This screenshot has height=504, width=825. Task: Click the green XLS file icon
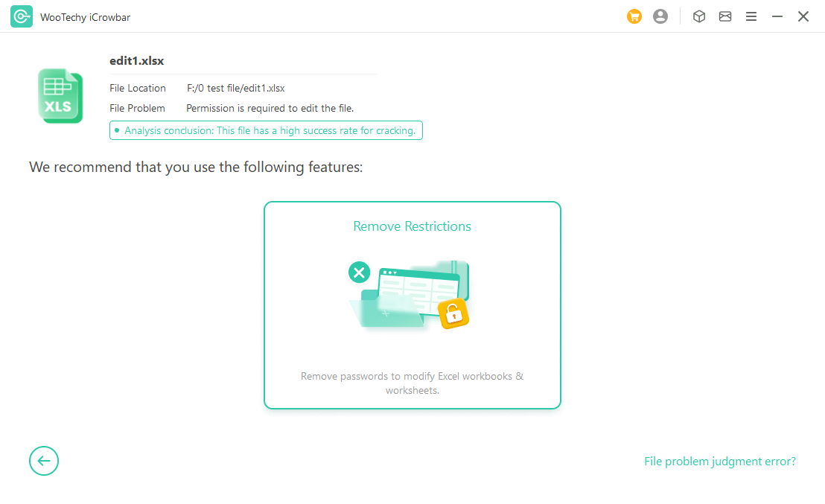click(x=60, y=96)
